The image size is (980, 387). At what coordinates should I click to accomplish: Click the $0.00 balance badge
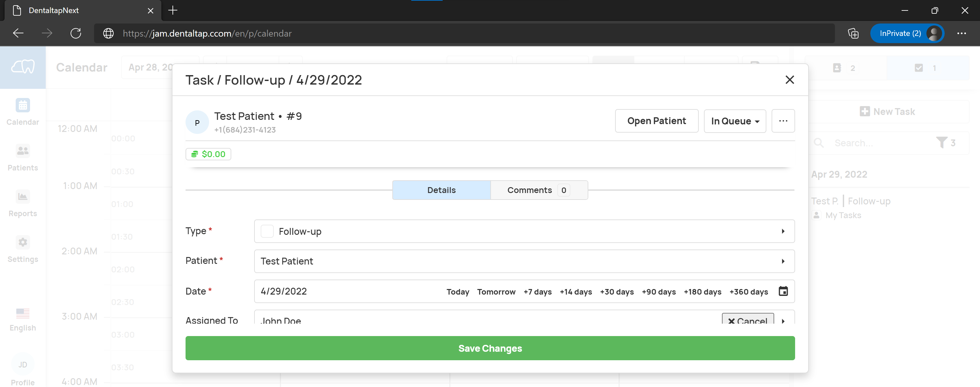point(208,154)
